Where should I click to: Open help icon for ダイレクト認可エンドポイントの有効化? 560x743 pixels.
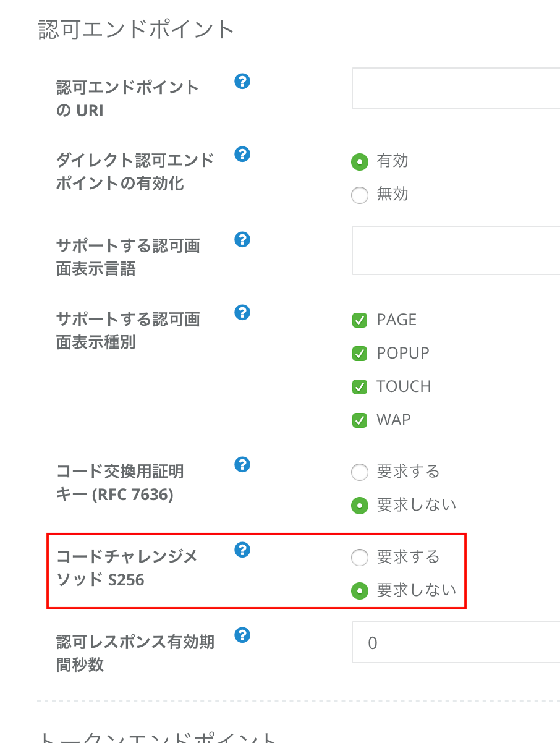coord(243,154)
